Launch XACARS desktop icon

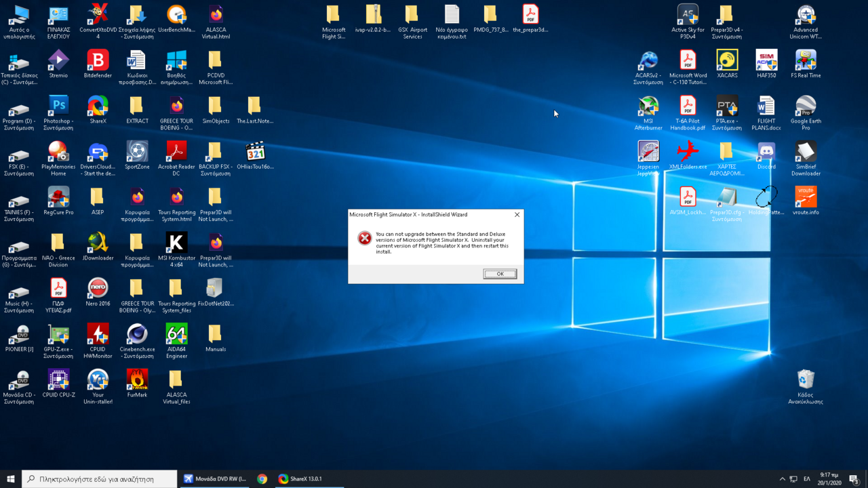(x=727, y=64)
